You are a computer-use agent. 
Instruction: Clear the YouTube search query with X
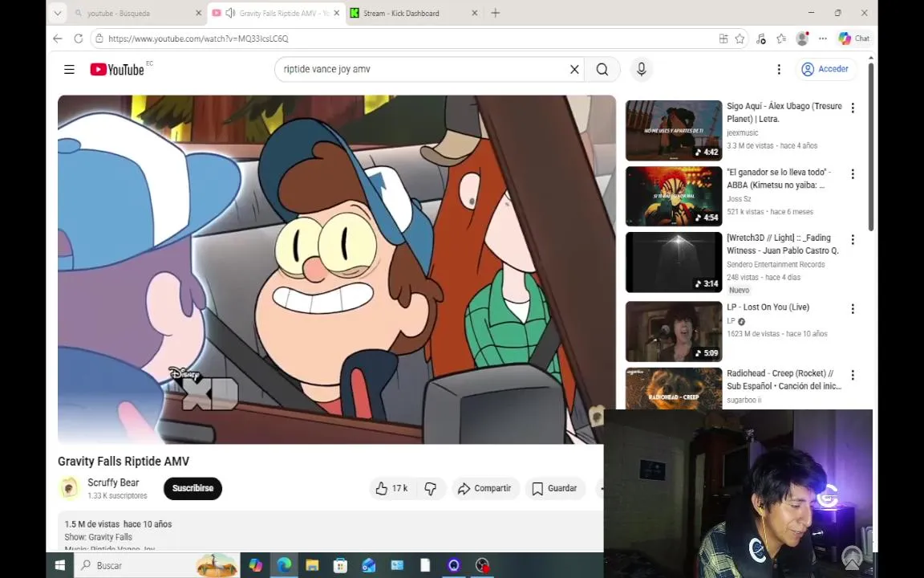coord(574,69)
